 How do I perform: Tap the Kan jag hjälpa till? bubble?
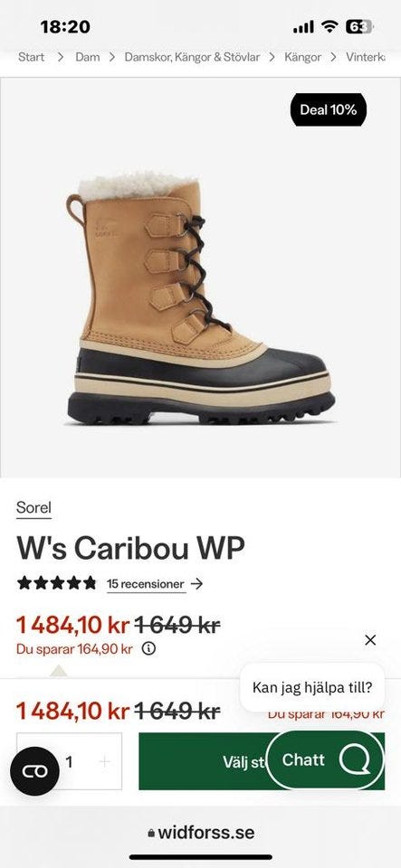tap(311, 687)
